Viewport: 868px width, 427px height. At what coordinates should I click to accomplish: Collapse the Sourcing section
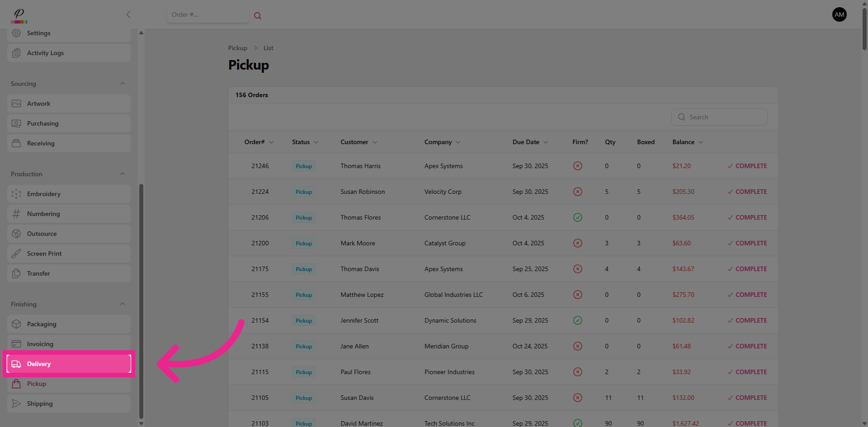pos(123,84)
